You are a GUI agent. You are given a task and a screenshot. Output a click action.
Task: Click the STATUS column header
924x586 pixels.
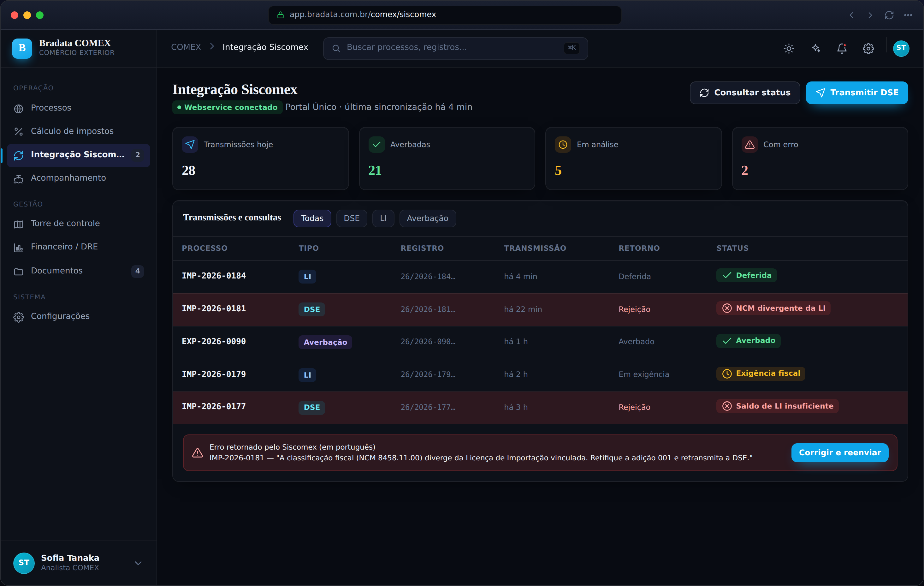pos(732,248)
